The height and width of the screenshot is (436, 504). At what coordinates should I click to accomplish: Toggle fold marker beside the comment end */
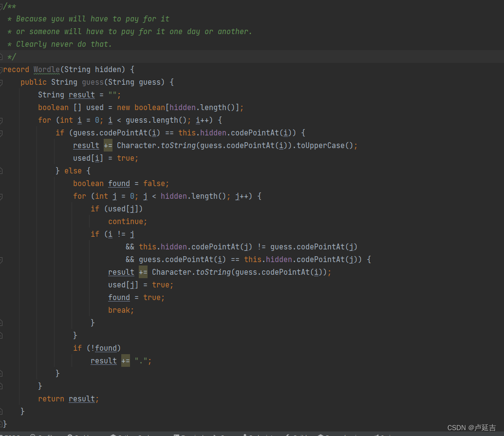(1, 57)
